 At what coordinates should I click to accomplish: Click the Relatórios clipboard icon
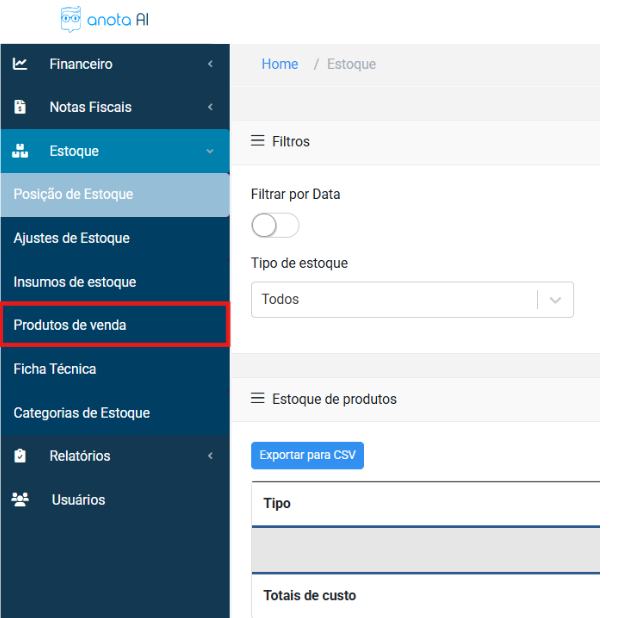click(x=20, y=455)
